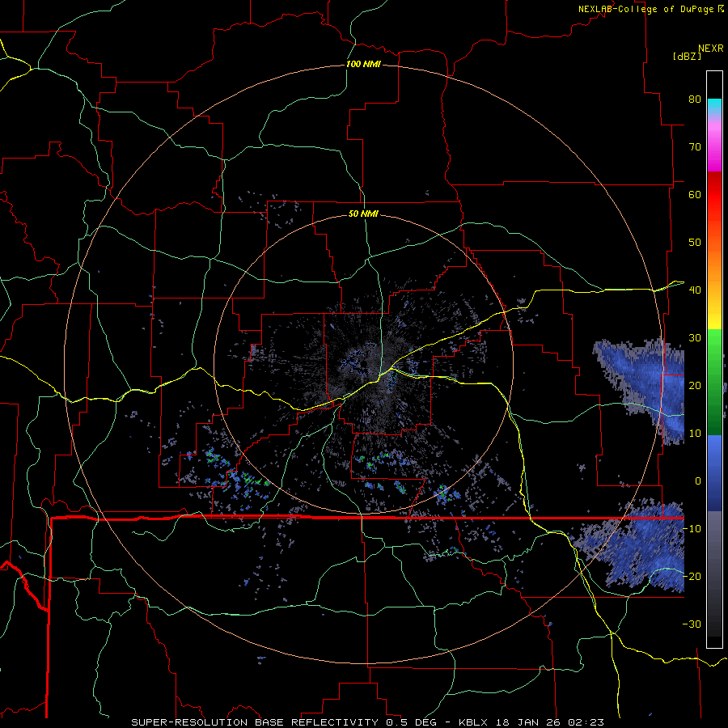The image size is (728, 728).
Task: Click the 100 NMI range ring label
Action: click(363, 64)
